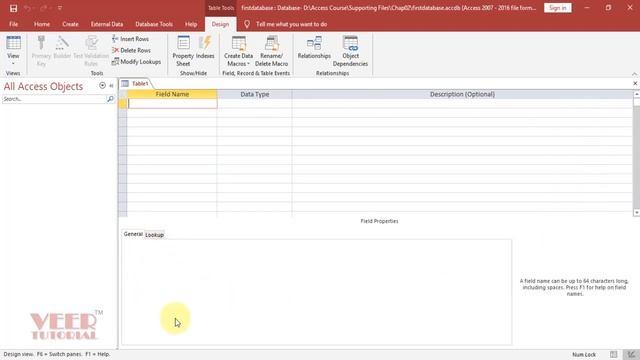Click the grid scrollbar down arrow
Image resolution: width=640 pixels, height=360 pixels.
click(636, 213)
